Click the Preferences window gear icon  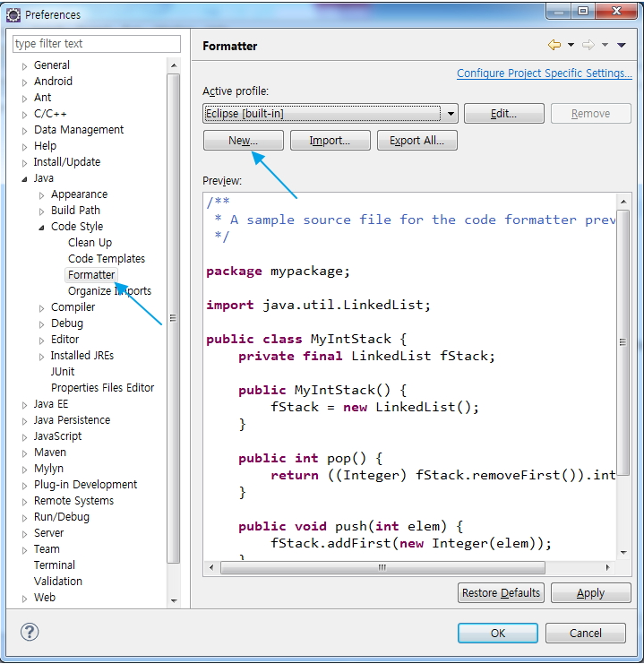pyautogui.click(x=13, y=15)
